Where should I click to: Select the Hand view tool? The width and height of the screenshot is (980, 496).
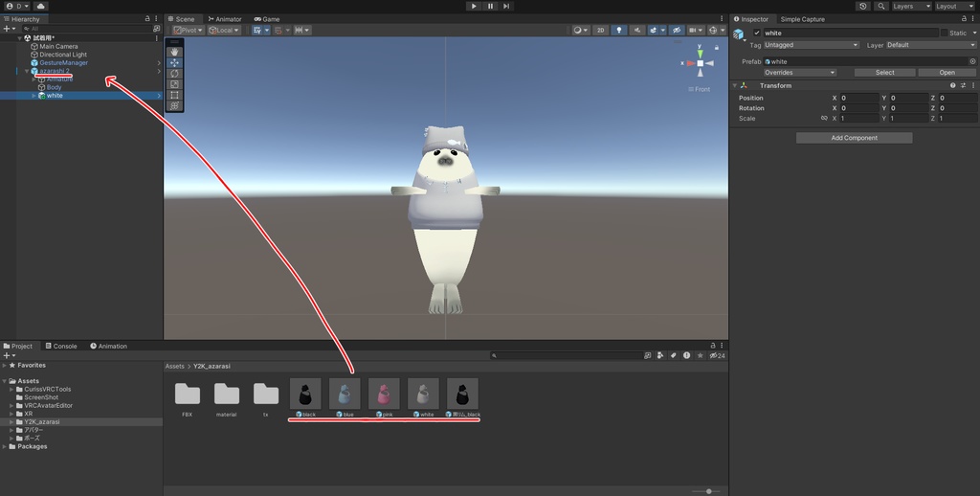coord(174,52)
